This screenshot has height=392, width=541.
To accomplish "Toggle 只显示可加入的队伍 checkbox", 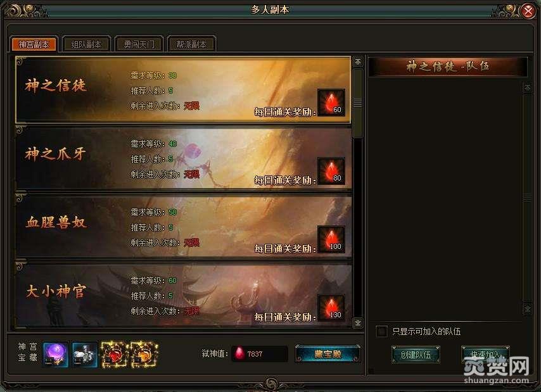I will (x=381, y=331).
